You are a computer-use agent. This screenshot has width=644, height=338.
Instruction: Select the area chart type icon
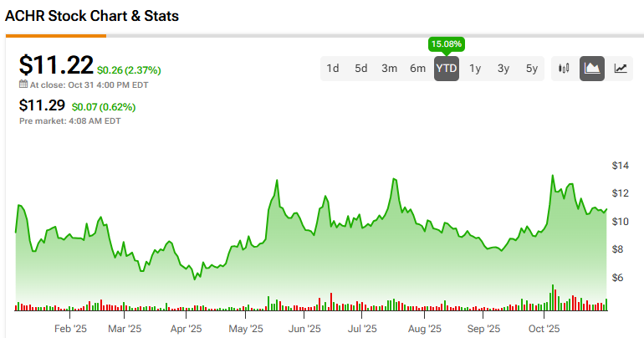[x=592, y=69]
